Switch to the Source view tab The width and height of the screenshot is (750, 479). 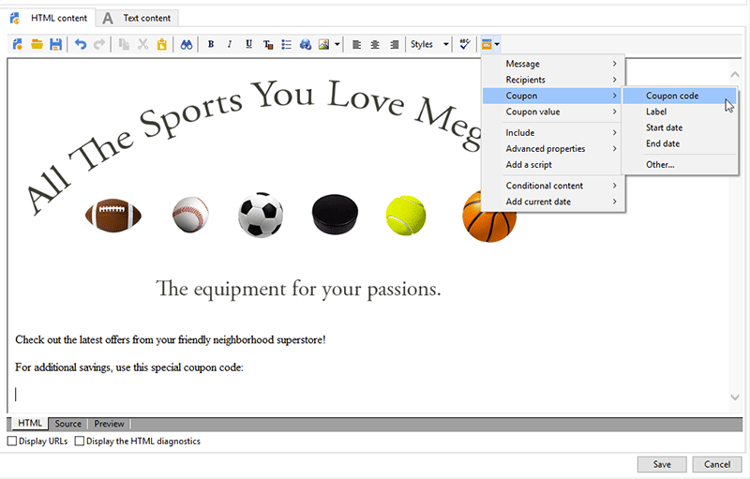[68, 424]
